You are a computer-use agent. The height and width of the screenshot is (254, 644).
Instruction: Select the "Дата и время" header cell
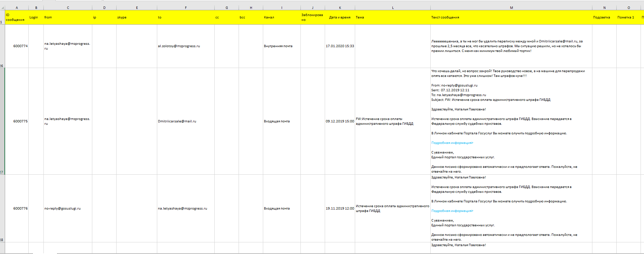(x=339, y=17)
